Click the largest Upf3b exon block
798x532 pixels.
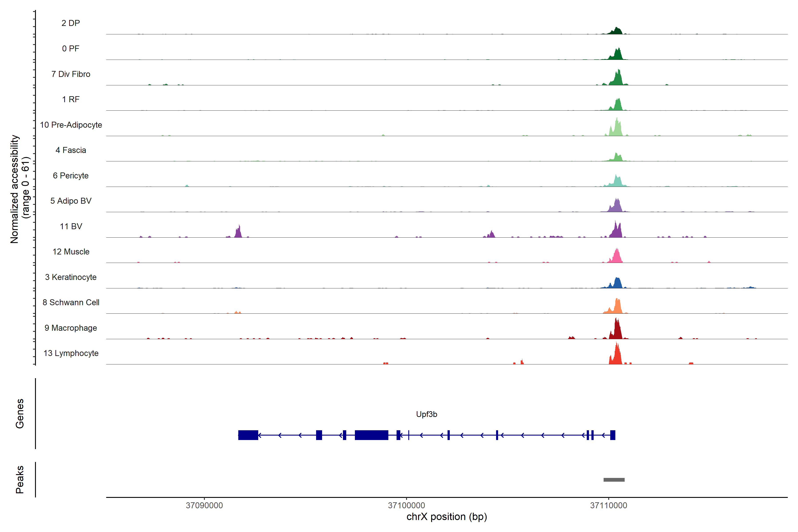coord(371,435)
